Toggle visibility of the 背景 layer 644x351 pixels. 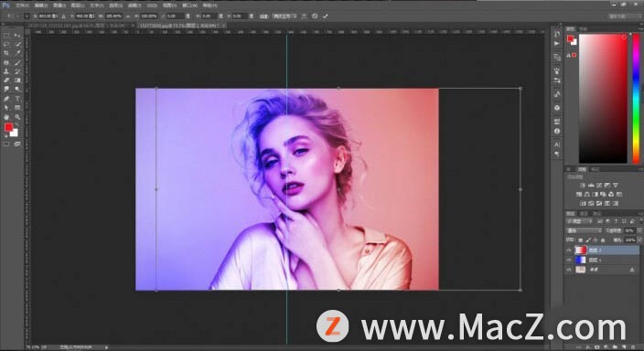(x=569, y=270)
